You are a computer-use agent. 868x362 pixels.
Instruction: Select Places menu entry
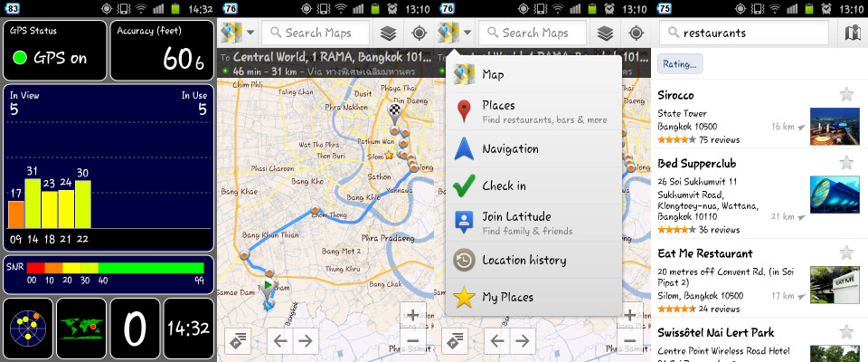(x=533, y=111)
